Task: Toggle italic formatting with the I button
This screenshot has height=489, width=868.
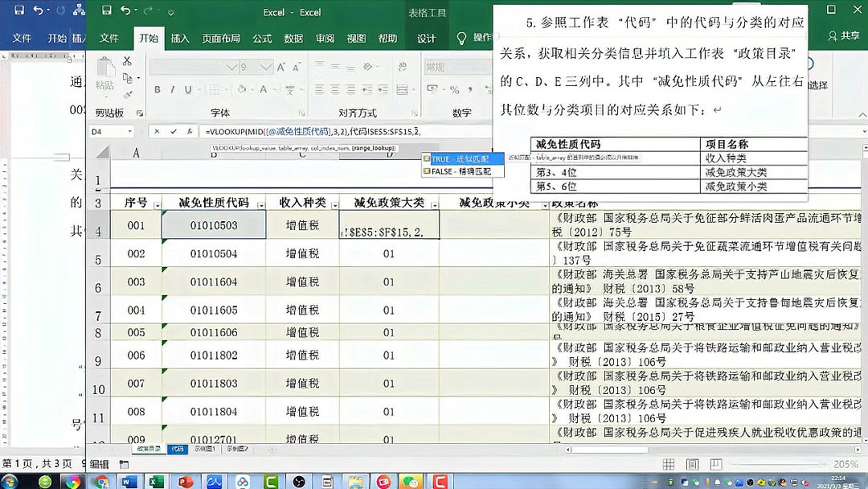Action: (x=173, y=90)
